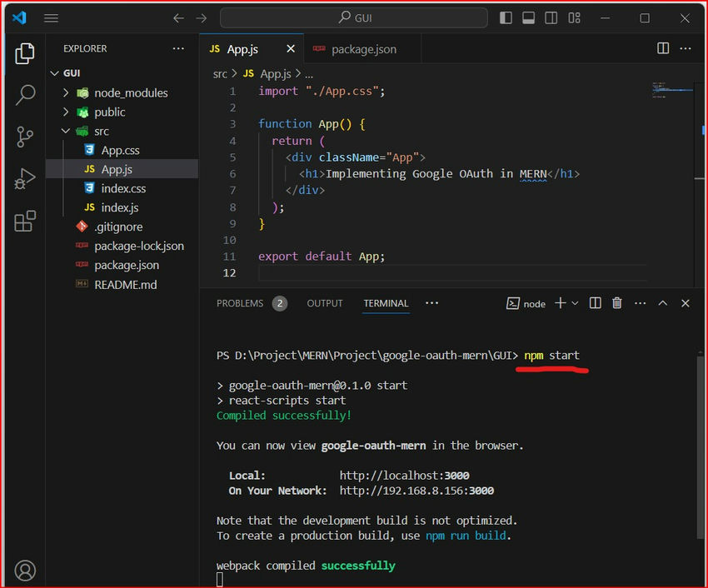708x588 pixels.
Task: Open index.js in the explorer
Action: pyautogui.click(x=120, y=207)
